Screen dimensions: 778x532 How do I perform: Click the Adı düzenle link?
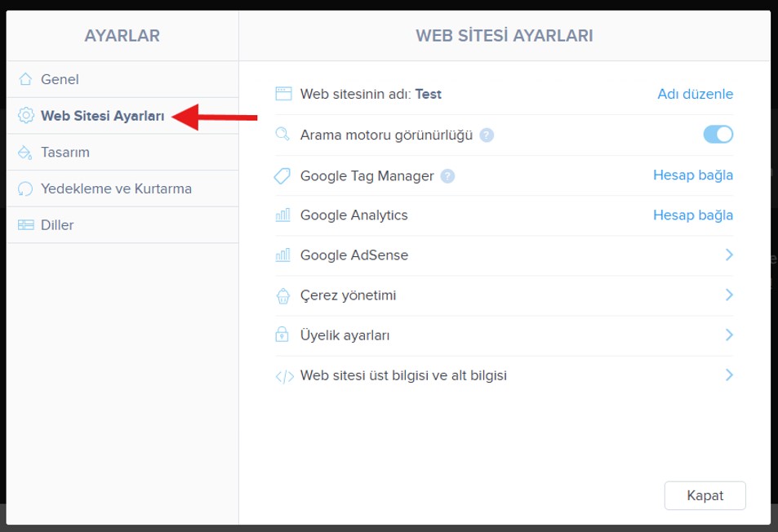pos(695,94)
